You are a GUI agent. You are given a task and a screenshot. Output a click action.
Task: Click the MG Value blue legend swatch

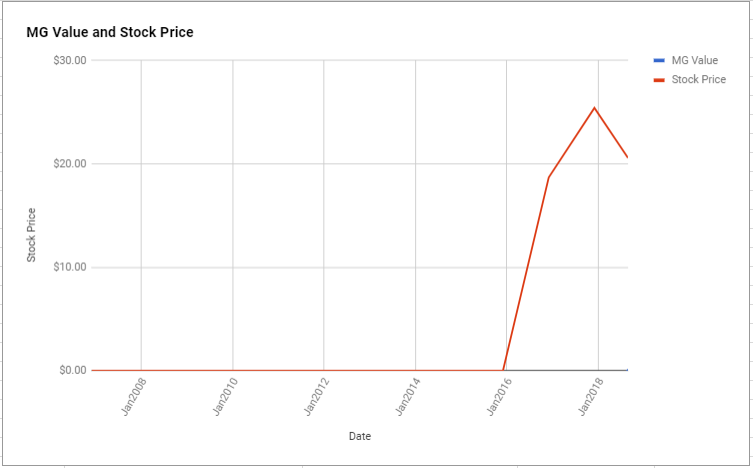point(659,60)
